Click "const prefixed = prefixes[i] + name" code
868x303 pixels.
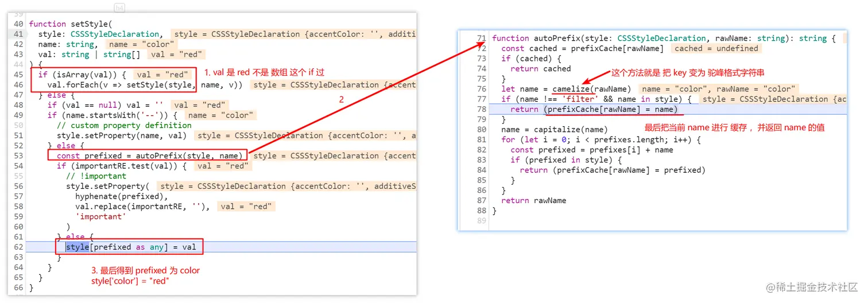point(592,150)
